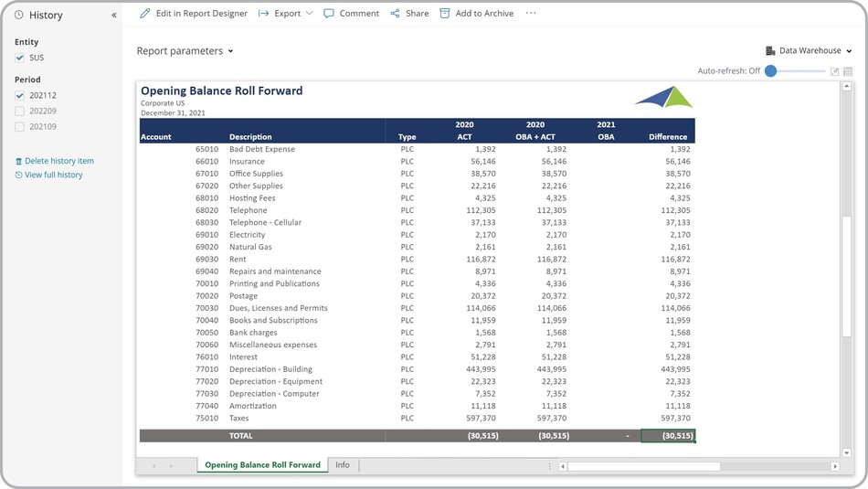This screenshot has height=489, width=868.
Task: Click the Auto-refresh slider handle
Action: coord(770,71)
